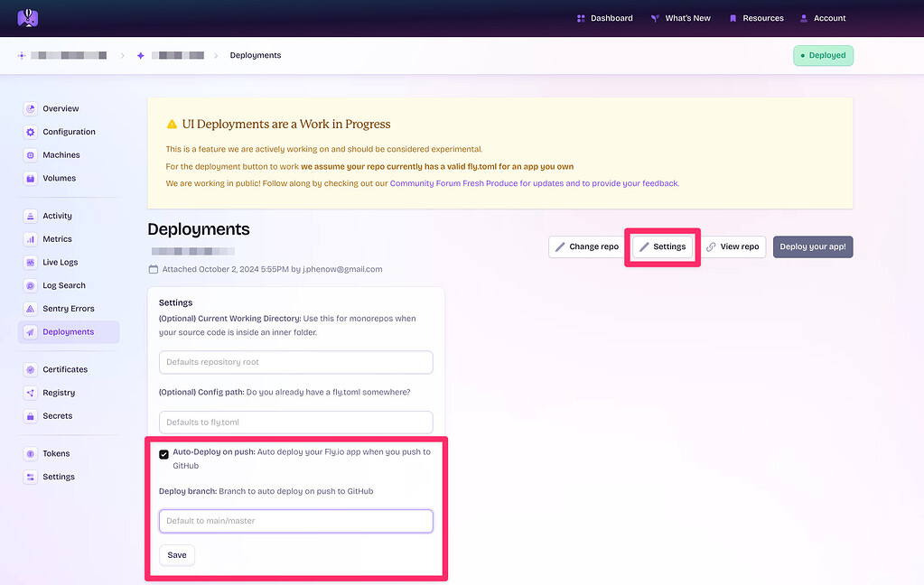The width and height of the screenshot is (924, 585).
Task: Click the Deploy your app button
Action: coord(811,246)
